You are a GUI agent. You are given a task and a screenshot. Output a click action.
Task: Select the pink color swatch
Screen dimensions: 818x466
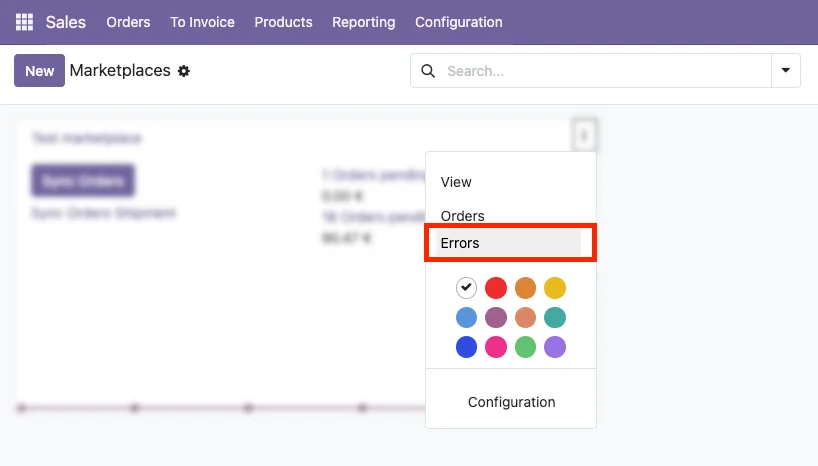[496, 347]
